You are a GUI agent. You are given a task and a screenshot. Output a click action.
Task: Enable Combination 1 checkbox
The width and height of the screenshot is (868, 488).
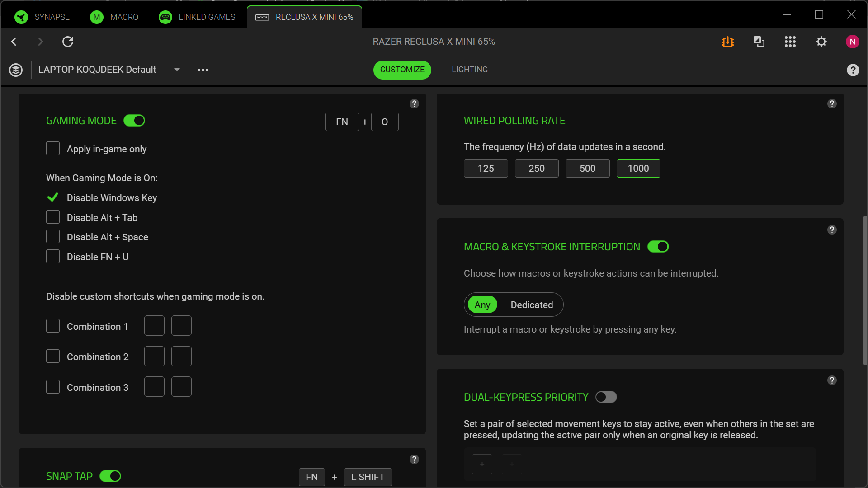pos(53,326)
